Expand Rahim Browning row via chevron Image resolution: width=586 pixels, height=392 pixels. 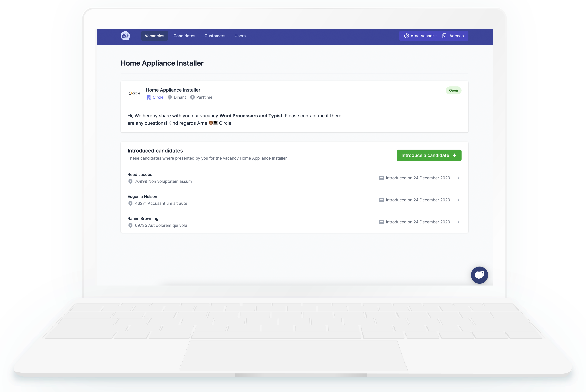[x=458, y=222]
